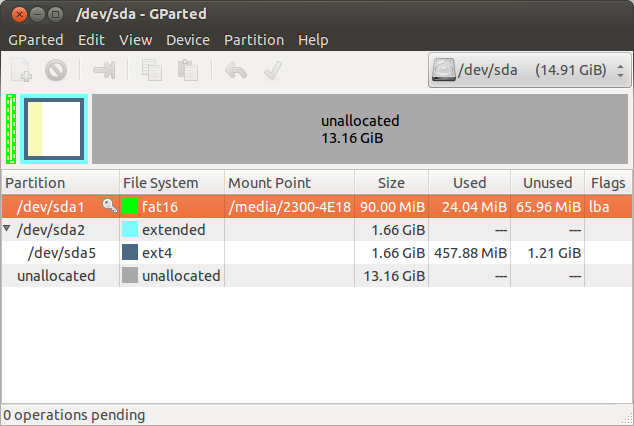Click the File System column header
The width and height of the screenshot is (634, 426).
pyautogui.click(x=171, y=183)
